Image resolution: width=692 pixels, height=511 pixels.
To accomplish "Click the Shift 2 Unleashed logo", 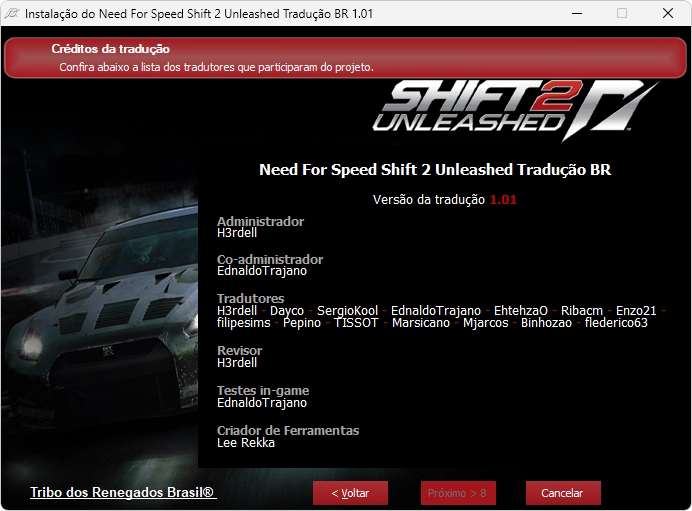I will point(515,110).
